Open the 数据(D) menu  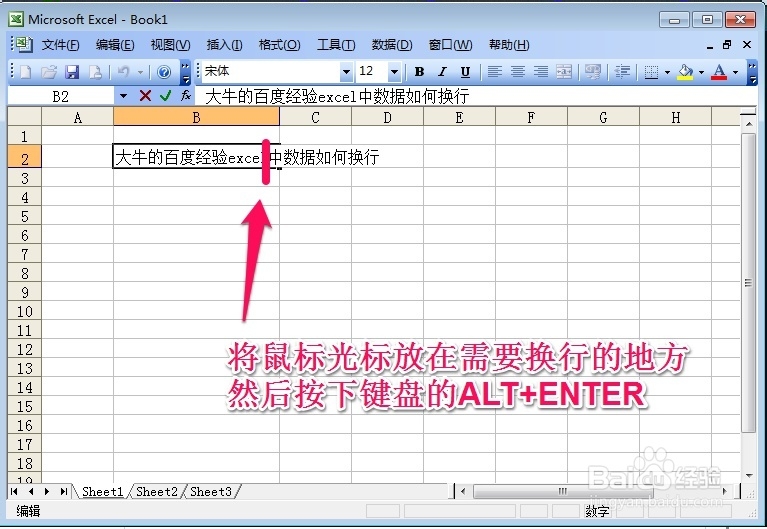(x=392, y=45)
